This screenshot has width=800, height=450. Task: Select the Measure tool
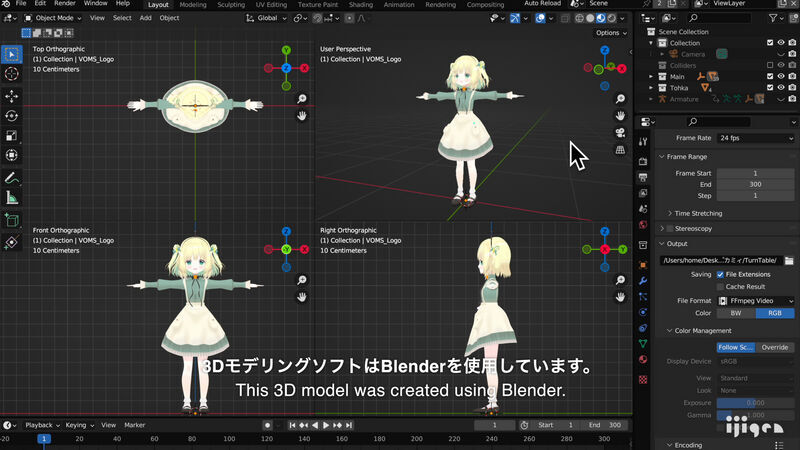point(12,198)
